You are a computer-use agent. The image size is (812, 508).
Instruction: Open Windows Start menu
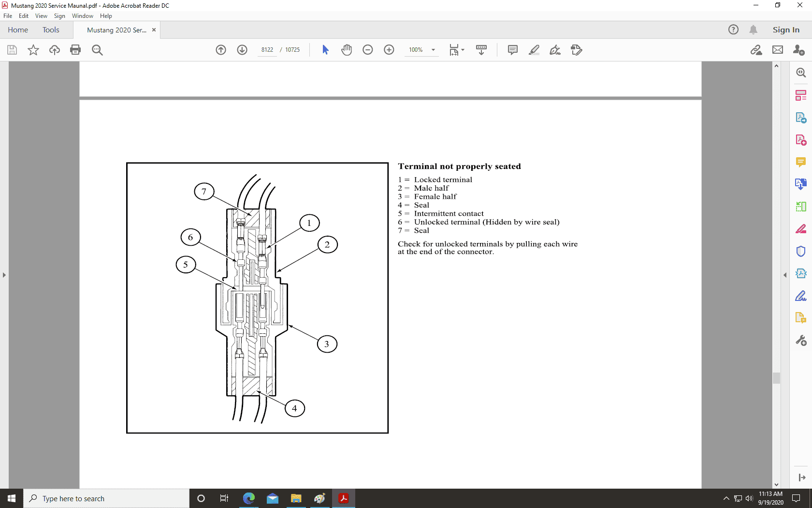tap(12, 498)
